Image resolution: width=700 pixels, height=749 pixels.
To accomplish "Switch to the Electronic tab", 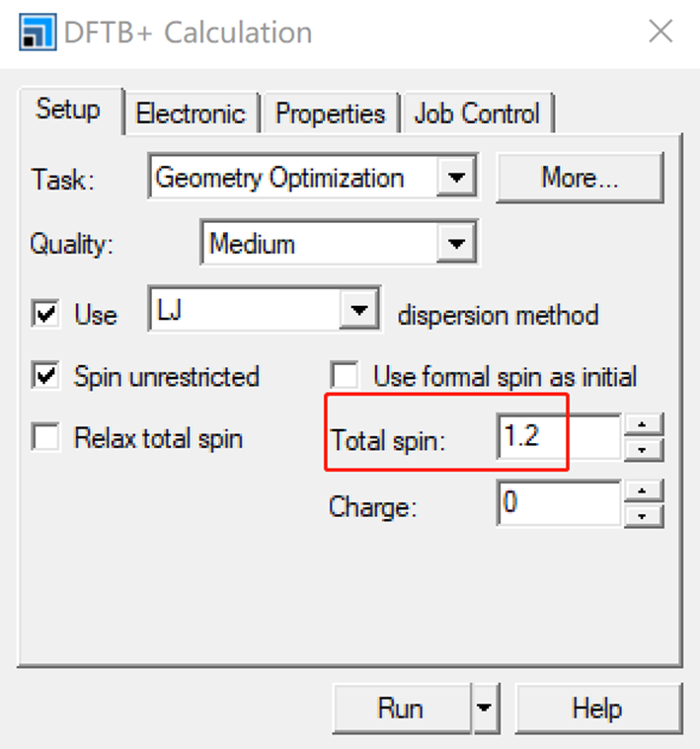I will 190,113.
